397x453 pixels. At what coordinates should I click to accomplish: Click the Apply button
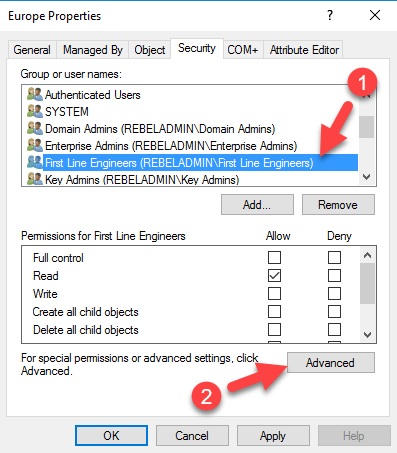pos(273,436)
